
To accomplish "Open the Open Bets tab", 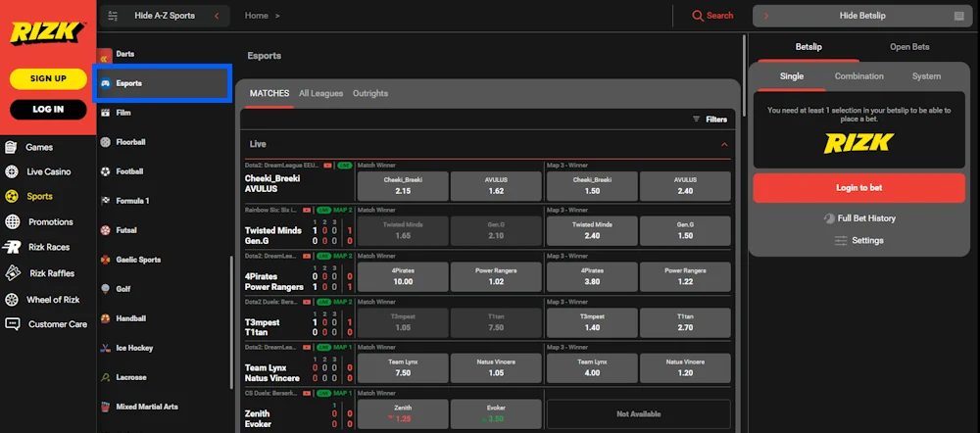I will click(909, 47).
